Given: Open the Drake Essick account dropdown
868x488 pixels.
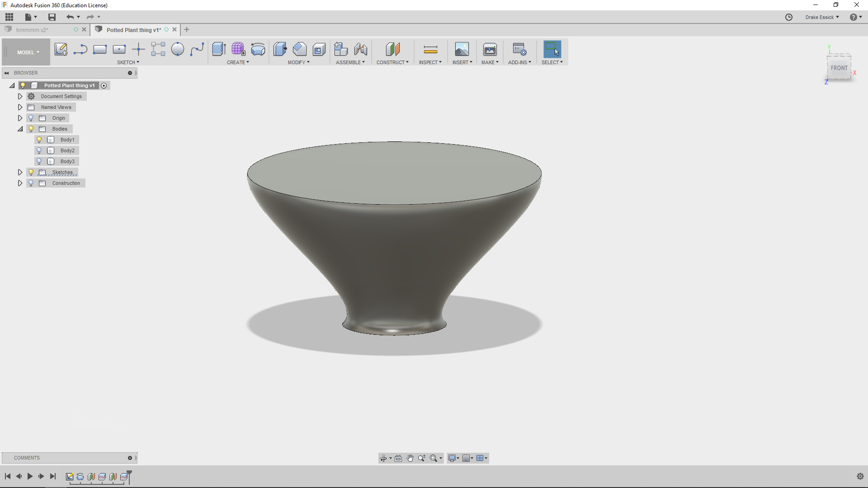Looking at the screenshot, I should pyautogui.click(x=822, y=17).
